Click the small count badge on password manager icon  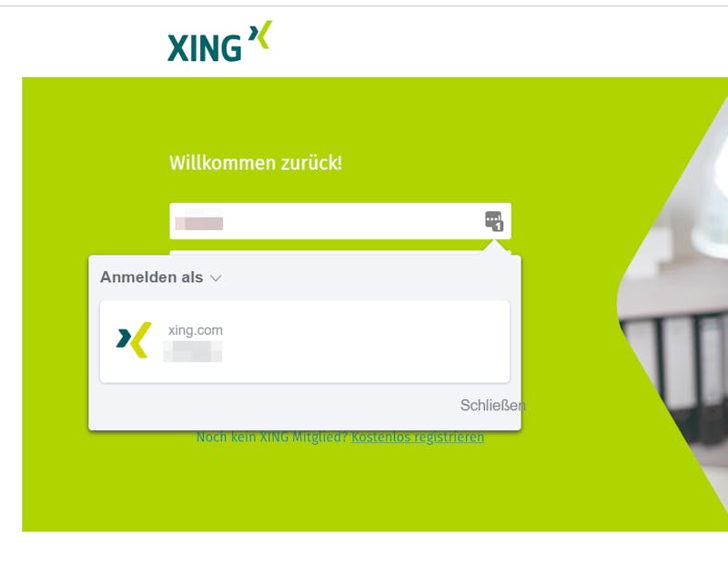click(x=499, y=227)
